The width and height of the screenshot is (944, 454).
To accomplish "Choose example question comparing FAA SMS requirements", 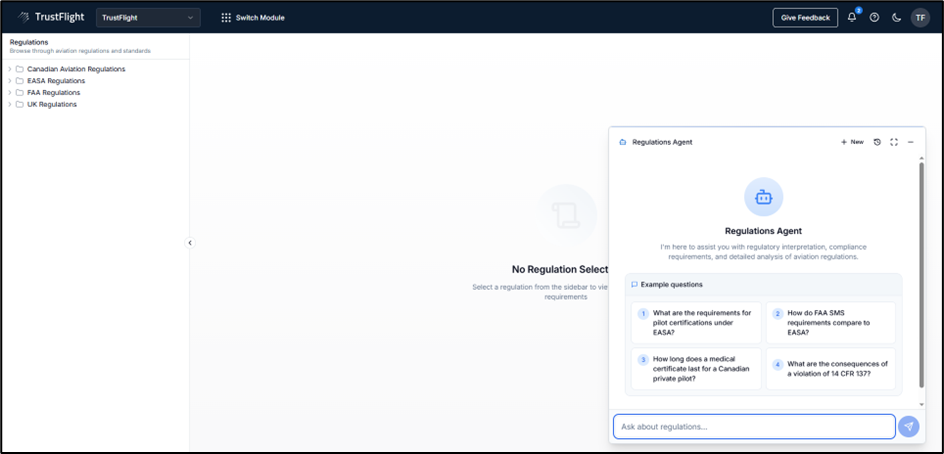I will coord(830,322).
